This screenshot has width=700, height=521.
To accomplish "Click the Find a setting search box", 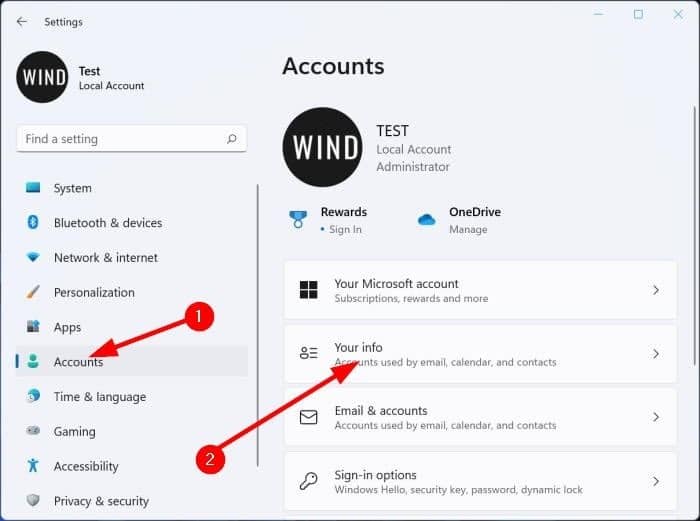I will pyautogui.click(x=131, y=139).
